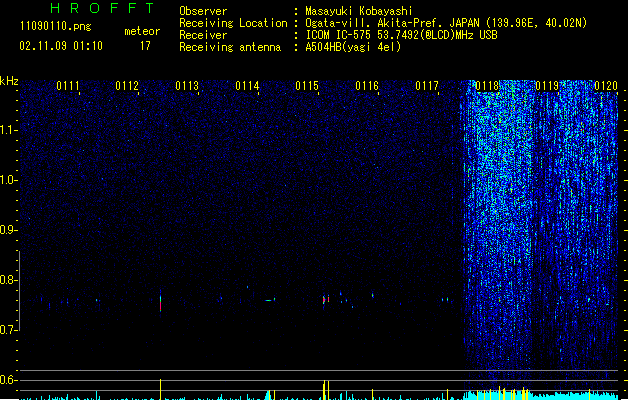629x400 pixels.
Task: Click the 0114 time marker
Action: (x=247, y=86)
